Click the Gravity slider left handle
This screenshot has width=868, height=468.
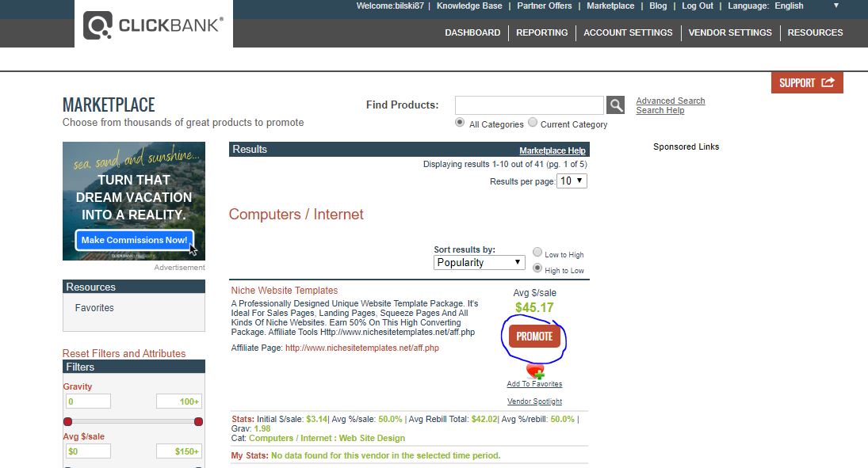[67, 421]
